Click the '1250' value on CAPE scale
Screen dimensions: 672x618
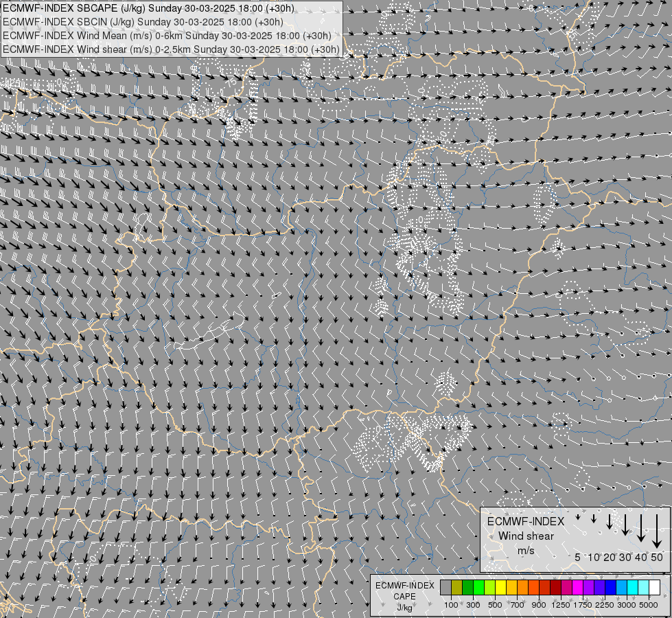click(x=561, y=605)
